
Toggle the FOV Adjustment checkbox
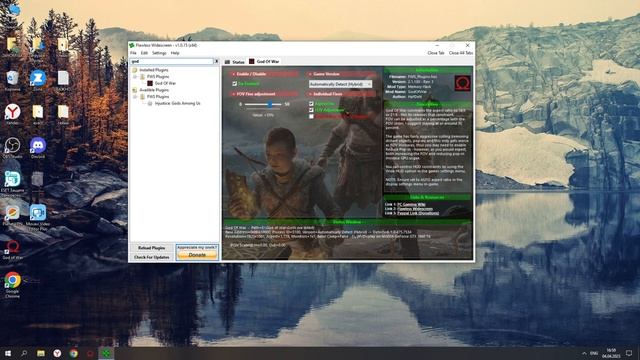click(311, 110)
